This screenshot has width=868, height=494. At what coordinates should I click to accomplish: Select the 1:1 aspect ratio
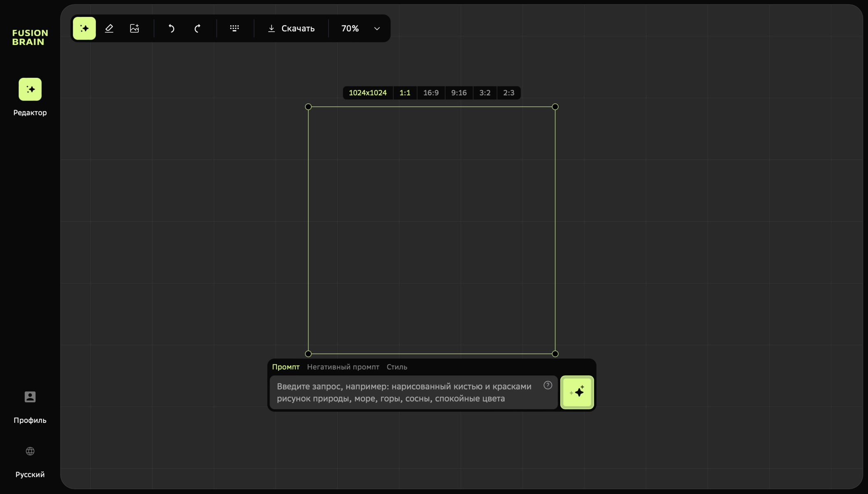[x=405, y=93]
